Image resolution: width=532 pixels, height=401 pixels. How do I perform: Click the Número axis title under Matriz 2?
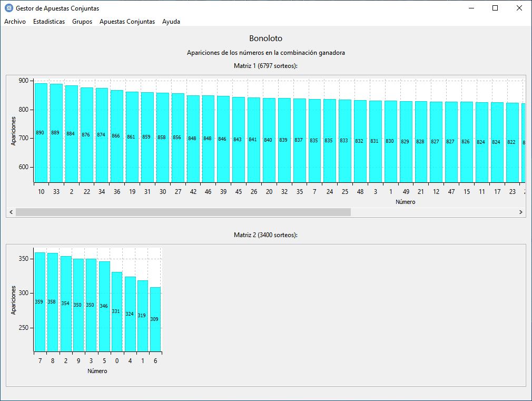tap(97, 371)
